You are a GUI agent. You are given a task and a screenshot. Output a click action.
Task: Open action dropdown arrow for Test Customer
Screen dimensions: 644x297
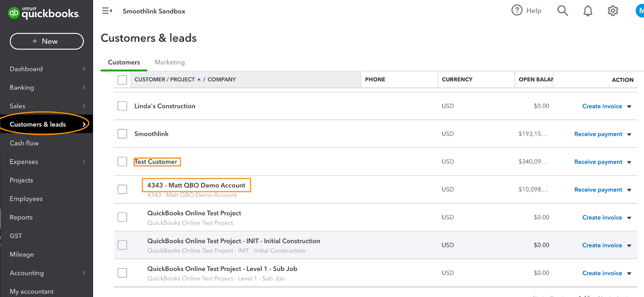tap(629, 162)
